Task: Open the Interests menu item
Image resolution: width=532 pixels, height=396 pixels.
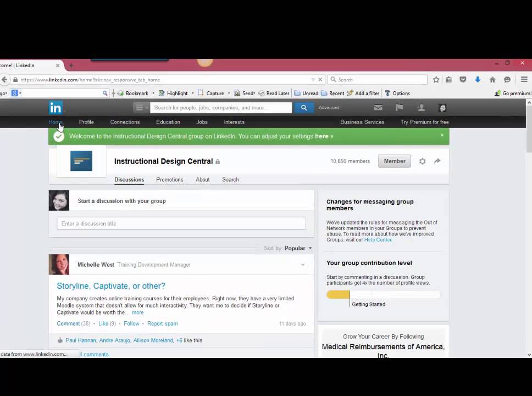Action: coord(234,122)
